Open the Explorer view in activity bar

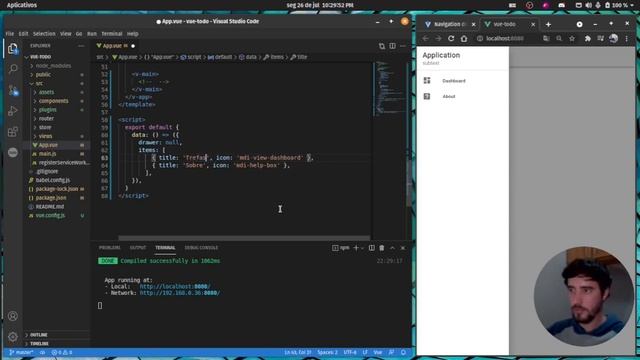pos(13,49)
